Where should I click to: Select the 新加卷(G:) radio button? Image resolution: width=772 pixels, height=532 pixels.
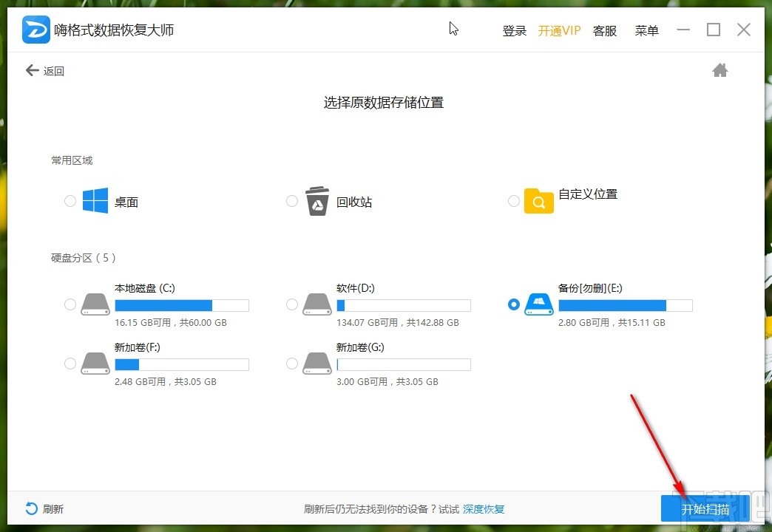pos(292,364)
